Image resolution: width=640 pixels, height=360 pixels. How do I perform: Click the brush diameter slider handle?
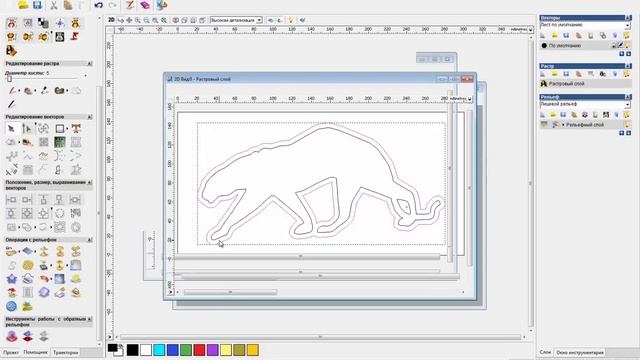coord(9,79)
